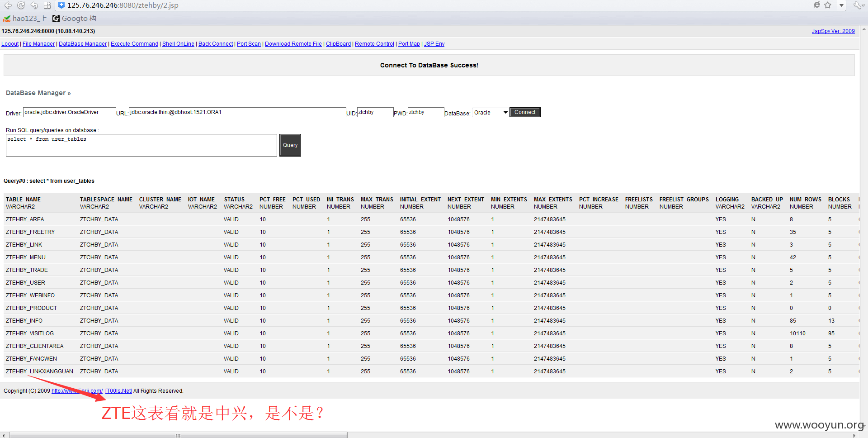Select the ZTEHBY_INFO table name cell
This screenshot has height=438, width=868.
tap(24, 321)
